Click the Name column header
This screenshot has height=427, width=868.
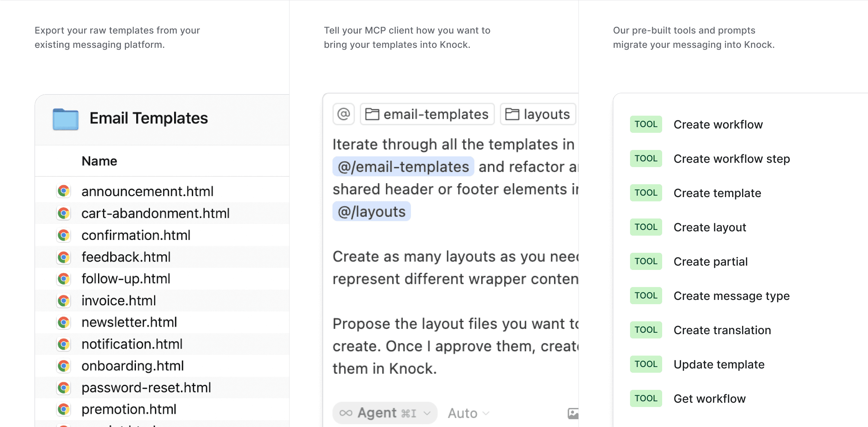click(99, 161)
